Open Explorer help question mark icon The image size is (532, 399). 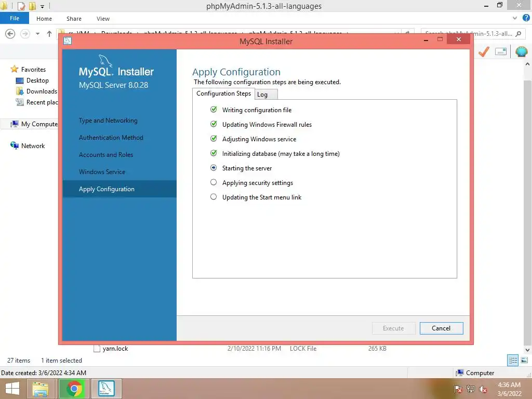tap(526, 18)
